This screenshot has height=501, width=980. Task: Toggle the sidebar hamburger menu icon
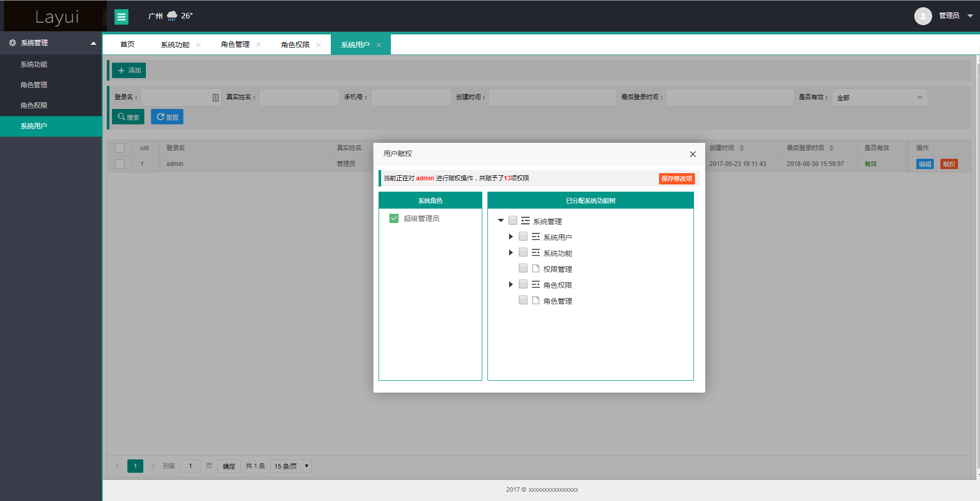click(121, 17)
